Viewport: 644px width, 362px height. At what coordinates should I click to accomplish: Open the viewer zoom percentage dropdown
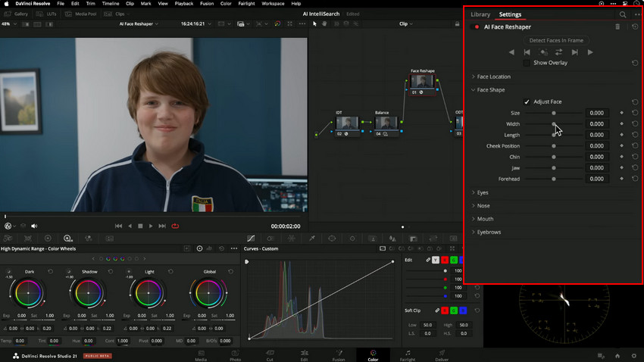9,23
